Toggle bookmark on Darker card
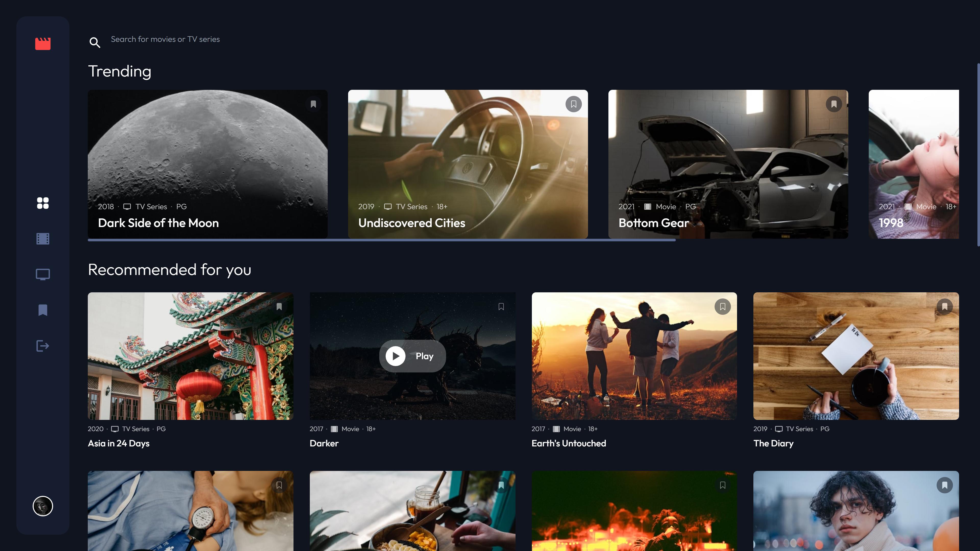Screen dimensions: 980x551 [501, 306]
